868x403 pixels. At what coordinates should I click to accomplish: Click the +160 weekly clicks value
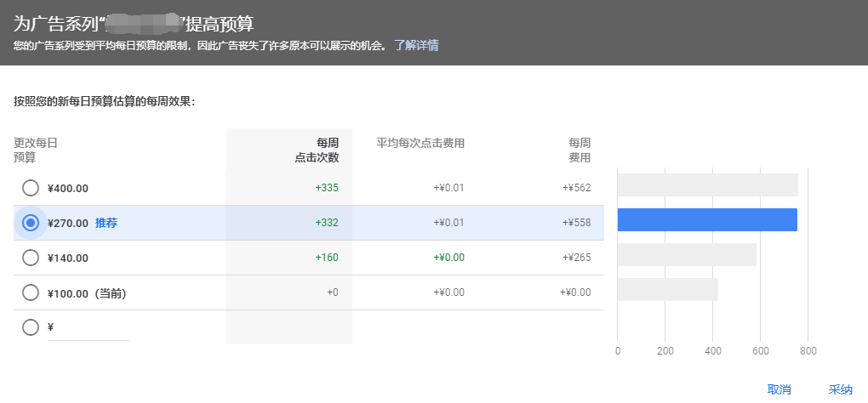(x=327, y=258)
